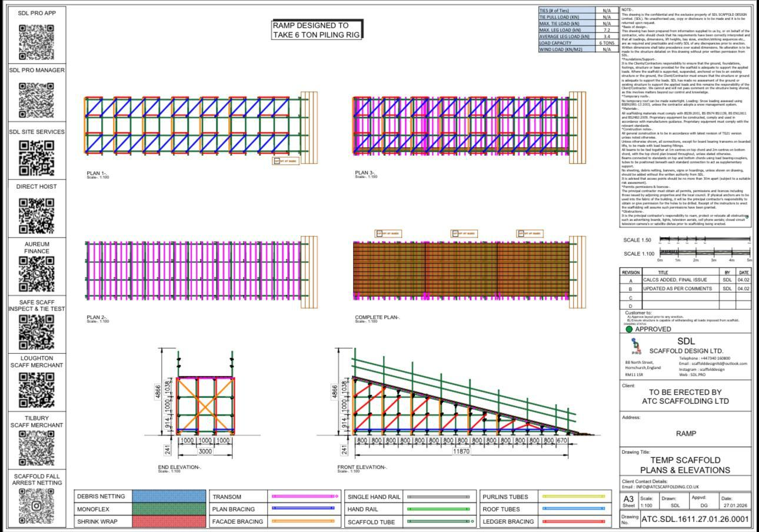Click the 'UPDATED AS PER COMMENTS' revision entry

[x=678, y=289]
